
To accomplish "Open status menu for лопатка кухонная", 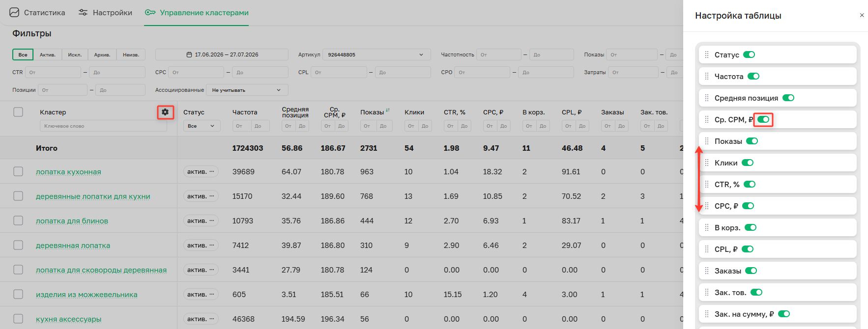I will coord(212,171).
